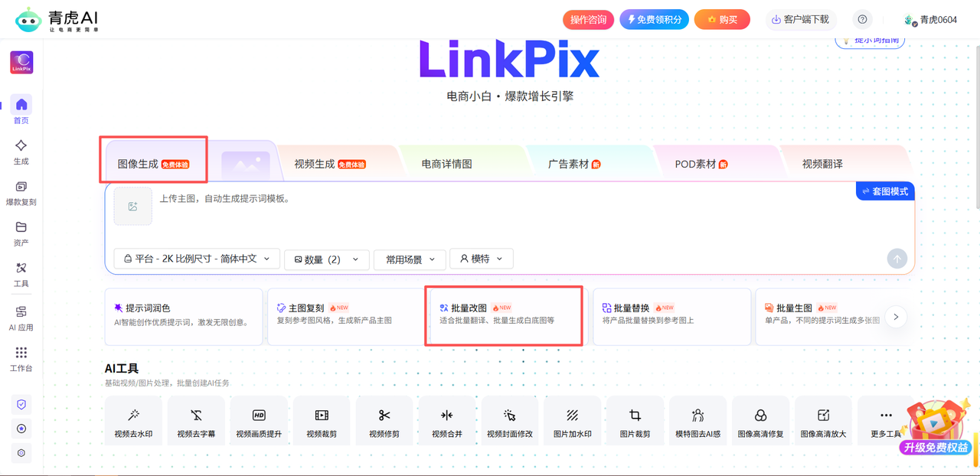Image resolution: width=980 pixels, height=476 pixels.
Task: Open 图片加水印 tool
Action: coord(573,420)
